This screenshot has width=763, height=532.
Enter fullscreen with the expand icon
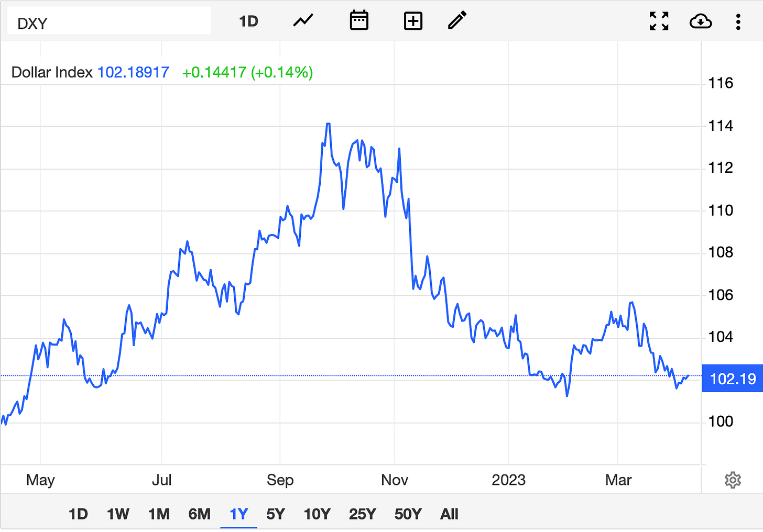coord(659,21)
